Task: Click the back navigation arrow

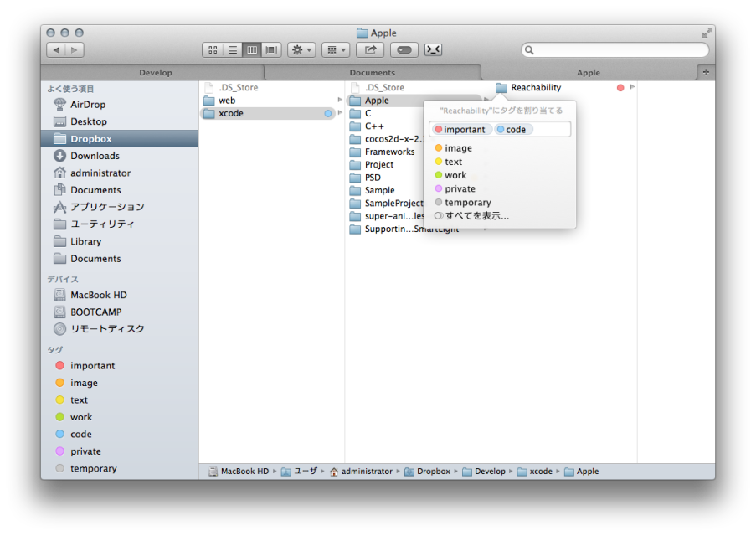Action: point(56,50)
